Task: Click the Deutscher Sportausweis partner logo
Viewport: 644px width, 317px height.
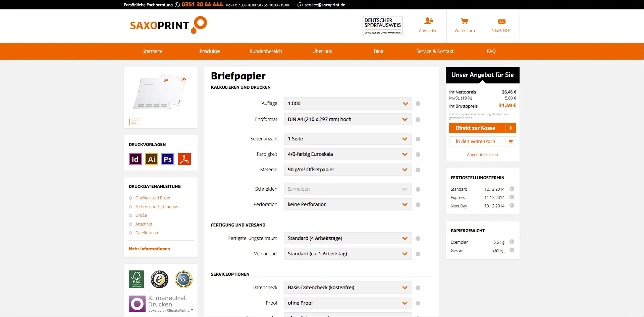Action: point(382,26)
